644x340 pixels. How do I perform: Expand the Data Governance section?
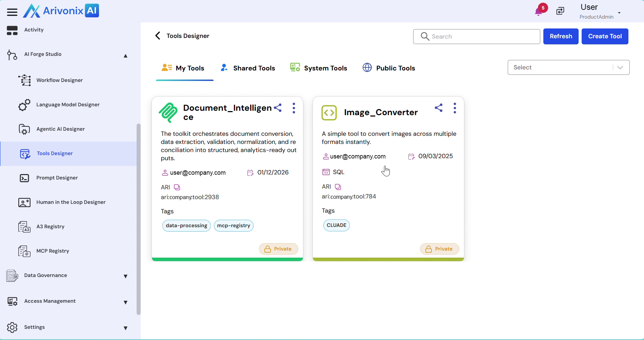[x=125, y=276]
